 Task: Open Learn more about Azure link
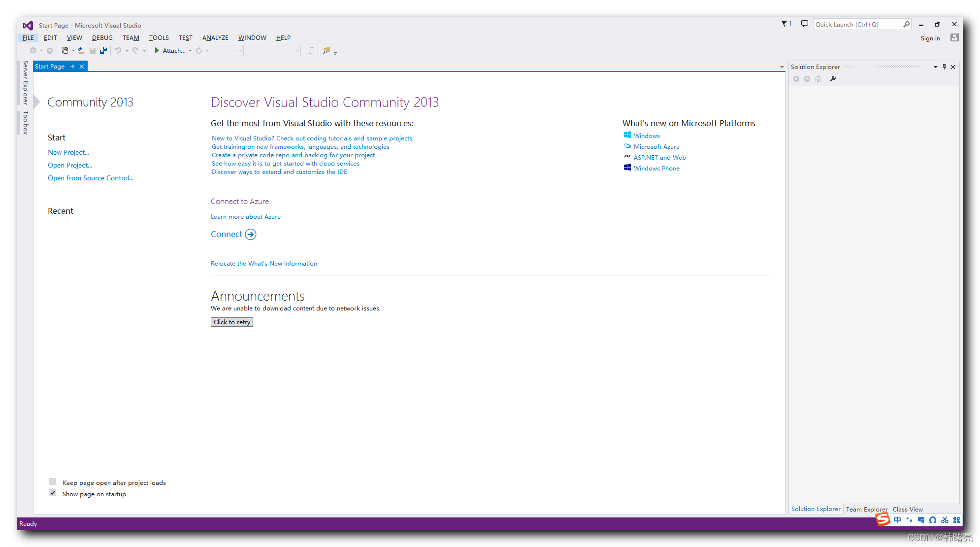[246, 217]
